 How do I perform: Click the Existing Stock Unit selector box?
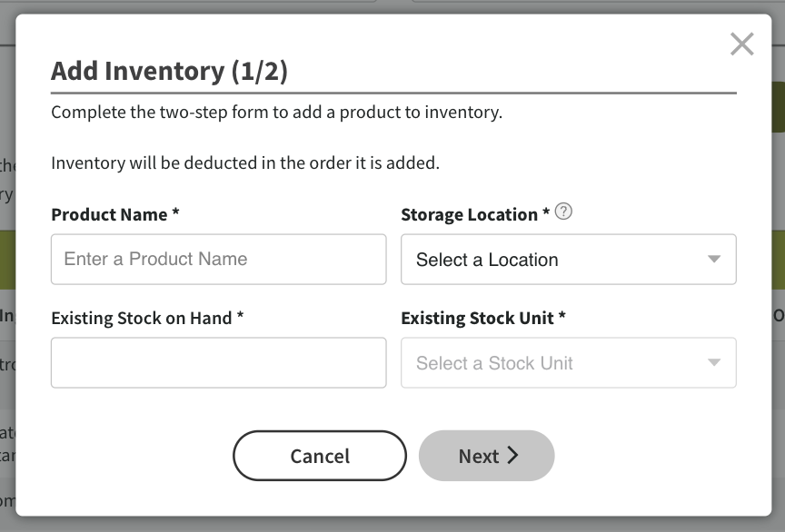click(x=568, y=362)
